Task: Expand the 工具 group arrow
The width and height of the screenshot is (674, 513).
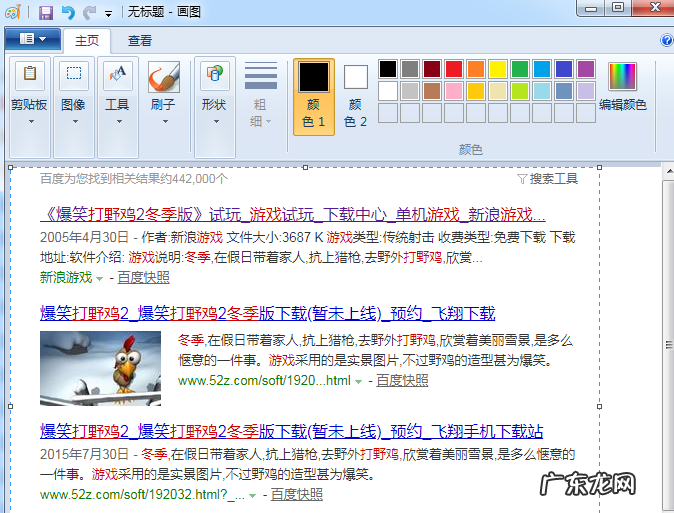Action: pos(119,122)
